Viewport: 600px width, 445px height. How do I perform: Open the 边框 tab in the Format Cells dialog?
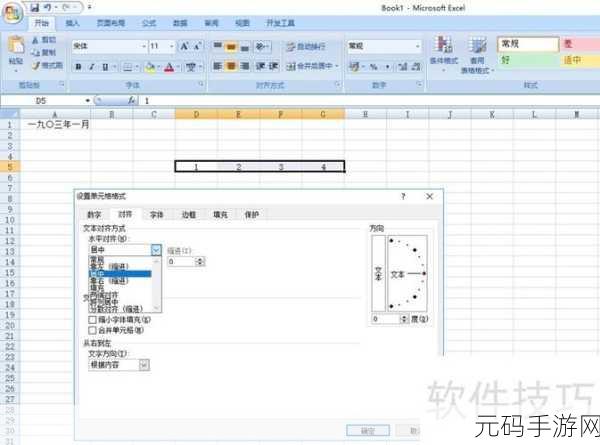188,215
